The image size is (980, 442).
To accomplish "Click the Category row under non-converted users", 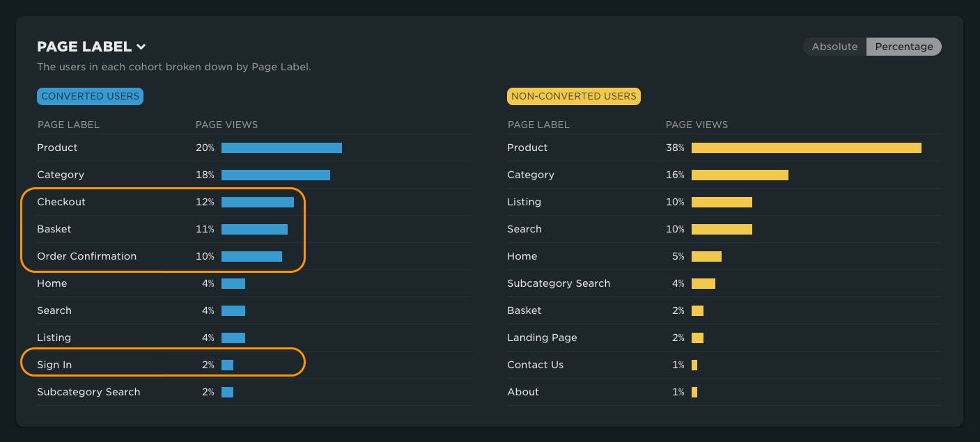I will [x=531, y=175].
